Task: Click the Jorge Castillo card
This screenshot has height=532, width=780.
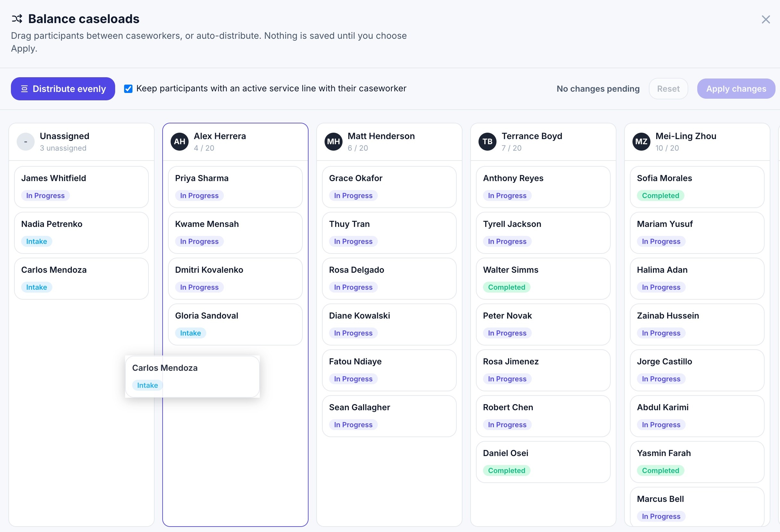Action: (697, 370)
